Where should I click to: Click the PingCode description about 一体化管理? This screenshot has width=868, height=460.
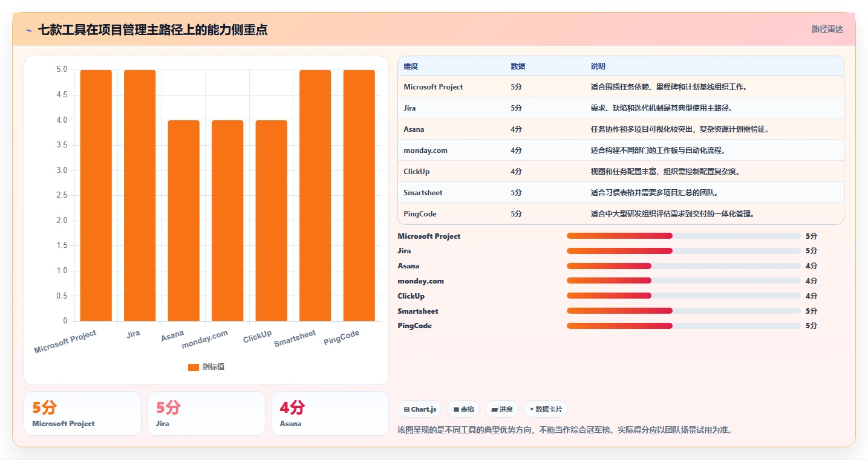(673, 214)
